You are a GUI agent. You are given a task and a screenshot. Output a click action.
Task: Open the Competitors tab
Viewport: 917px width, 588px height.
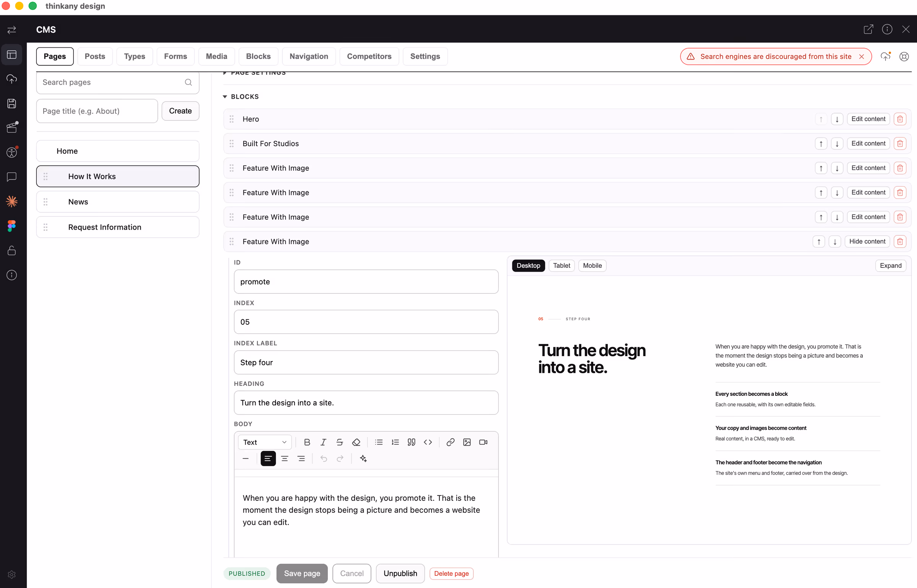click(x=369, y=56)
